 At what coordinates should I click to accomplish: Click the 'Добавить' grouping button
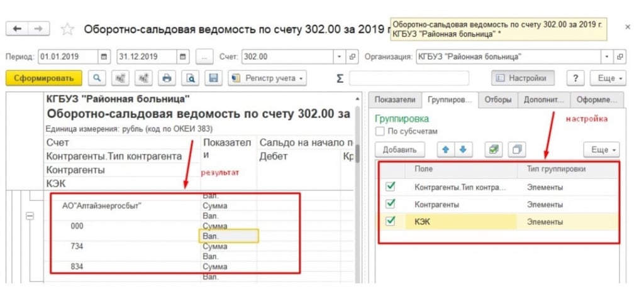(x=399, y=150)
